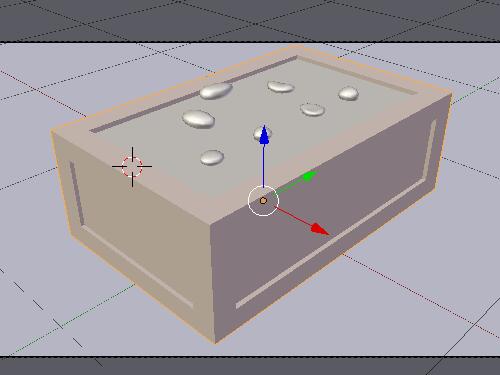This screenshot has height=375, width=500.
Task: Click the white circle of the transform manipulator
Action: coord(263,201)
